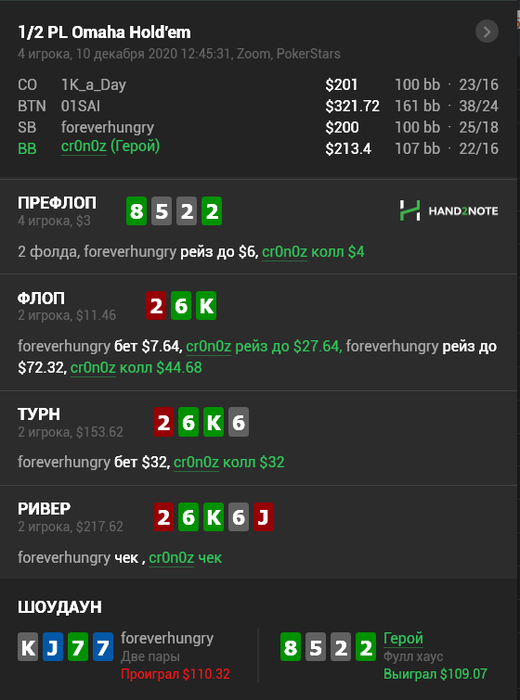The width and height of the screenshot is (520, 700).
Task: Click the gray K showdown card
Action: pos(28,647)
